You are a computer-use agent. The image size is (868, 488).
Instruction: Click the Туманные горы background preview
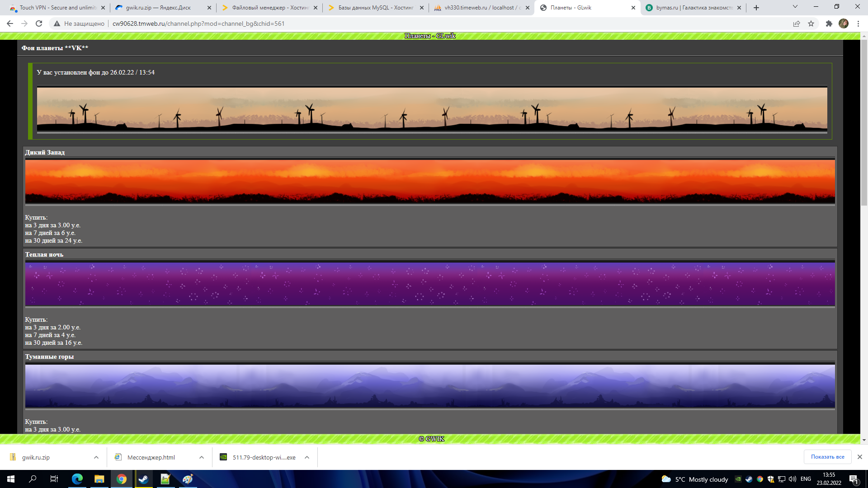point(429,386)
